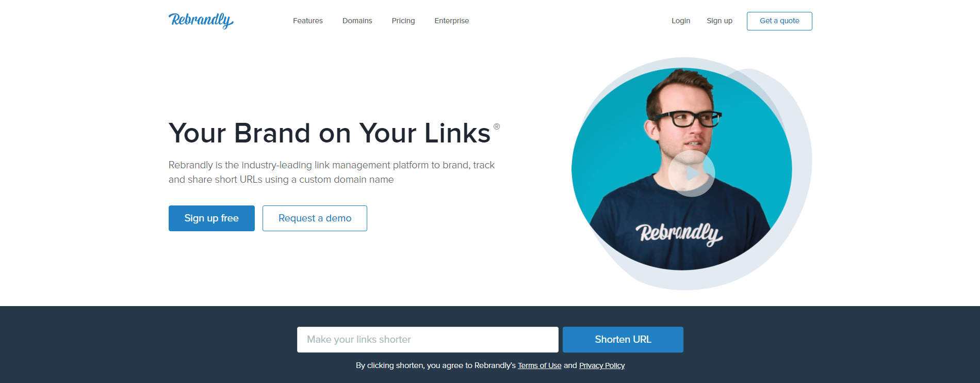Open the Features menu item
This screenshot has width=980, height=383.
click(308, 21)
